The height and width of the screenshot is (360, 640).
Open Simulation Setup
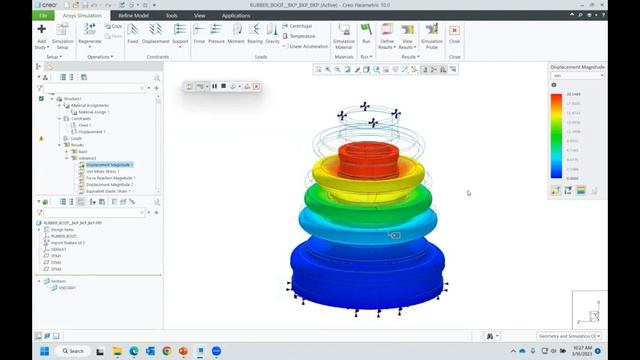[62, 36]
